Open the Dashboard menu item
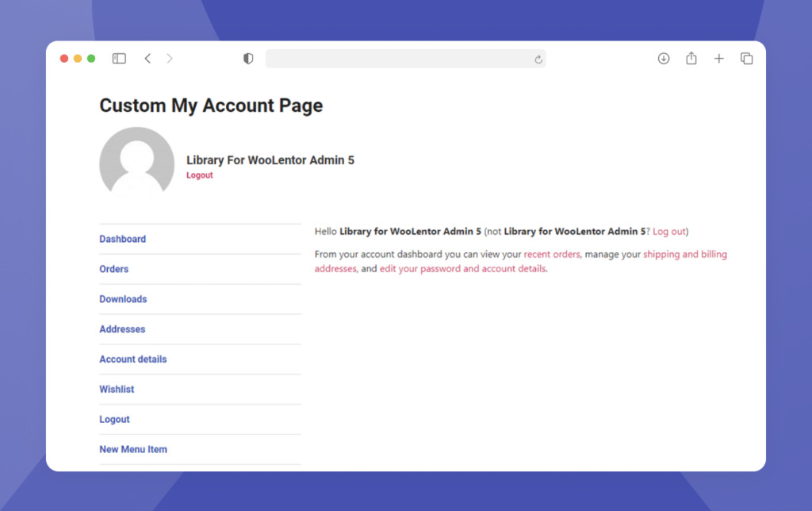 tap(122, 239)
